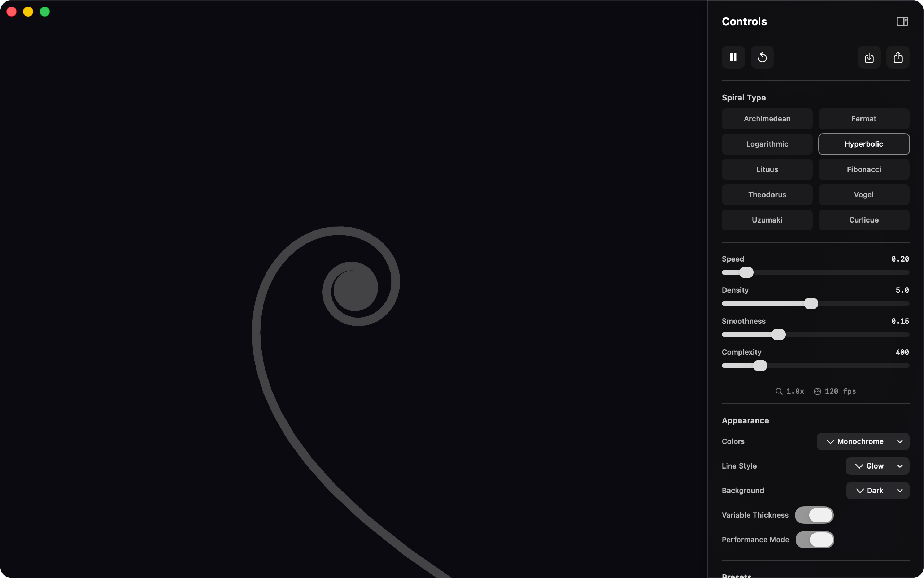Viewport: 924px width, 578px height.
Task: Click the share export icon
Action: click(898, 57)
